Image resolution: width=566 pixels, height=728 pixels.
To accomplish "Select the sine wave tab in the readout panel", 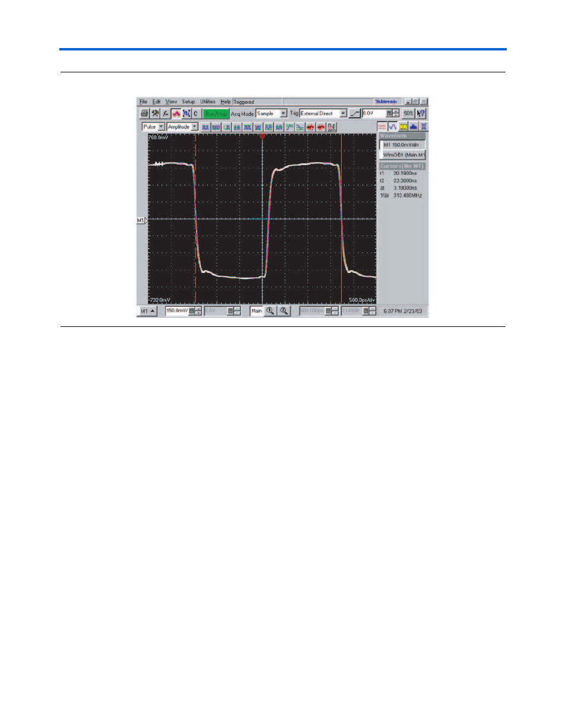I will coord(393,126).
